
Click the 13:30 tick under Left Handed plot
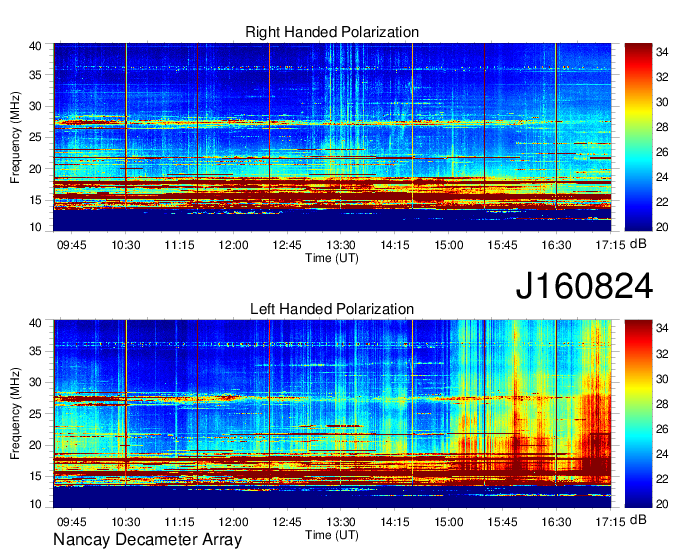pyautogui.click(x=341, y=522)
